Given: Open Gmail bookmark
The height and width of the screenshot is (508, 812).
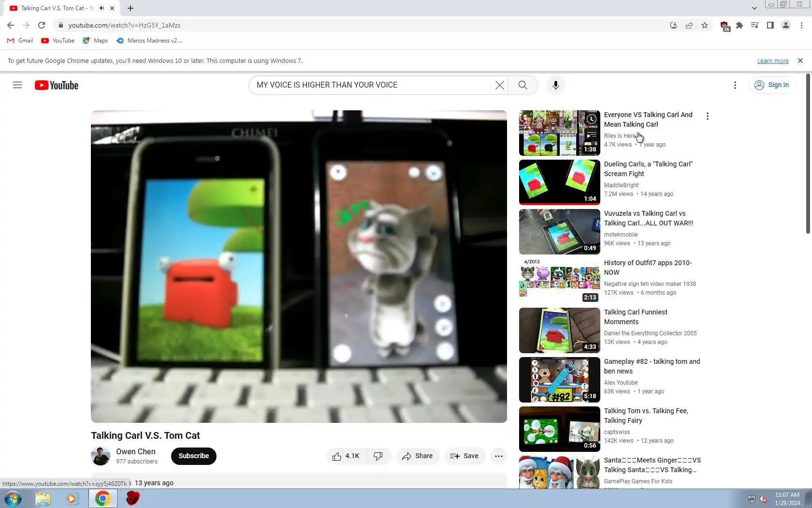Looking at the screenshot, I should coord(20,41).
